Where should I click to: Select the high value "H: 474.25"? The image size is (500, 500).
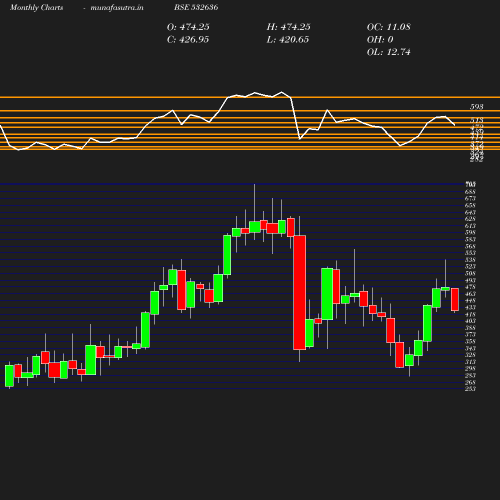coord(289,27)
